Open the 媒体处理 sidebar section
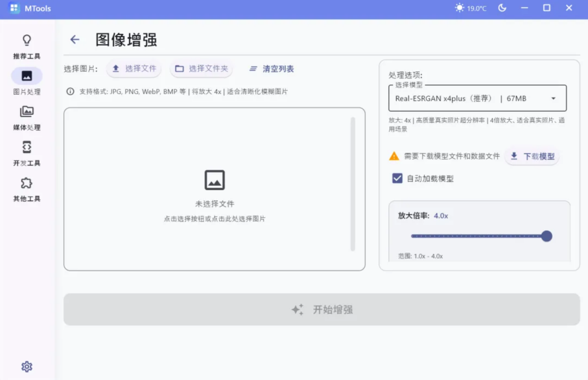 click(27, 118)
